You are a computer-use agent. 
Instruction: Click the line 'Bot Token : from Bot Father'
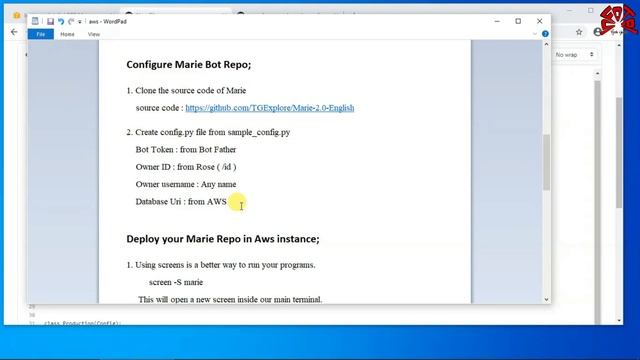[x=186, y=149]
